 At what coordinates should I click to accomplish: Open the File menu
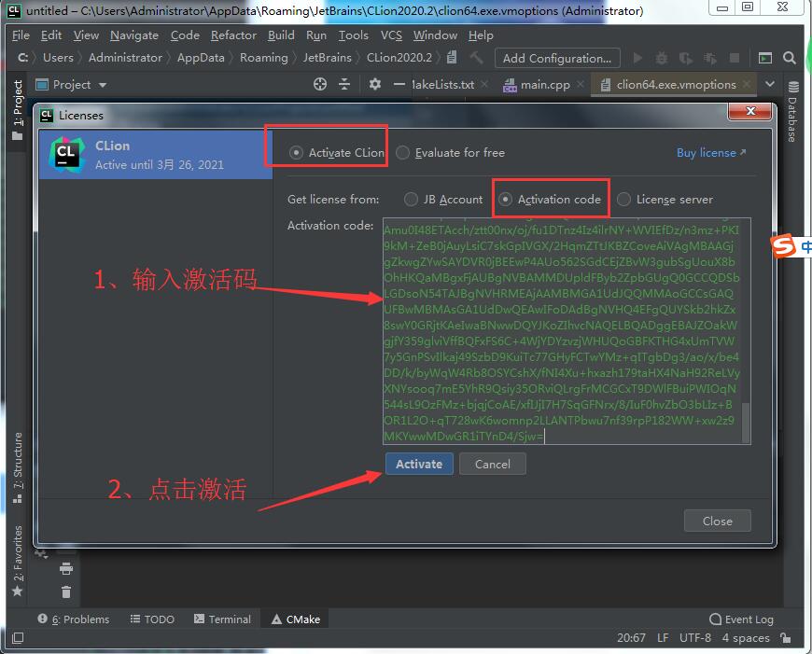[x=21, y=35]
